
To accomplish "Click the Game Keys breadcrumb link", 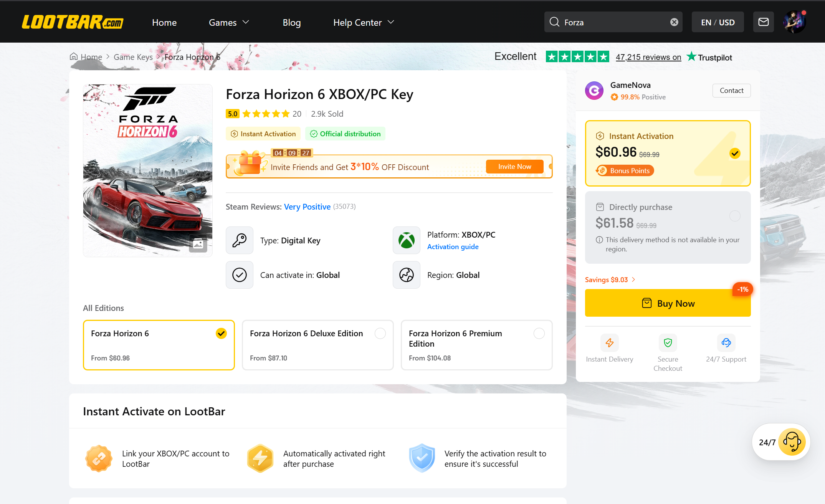I will pyautogui.click(x=133, y=57).
